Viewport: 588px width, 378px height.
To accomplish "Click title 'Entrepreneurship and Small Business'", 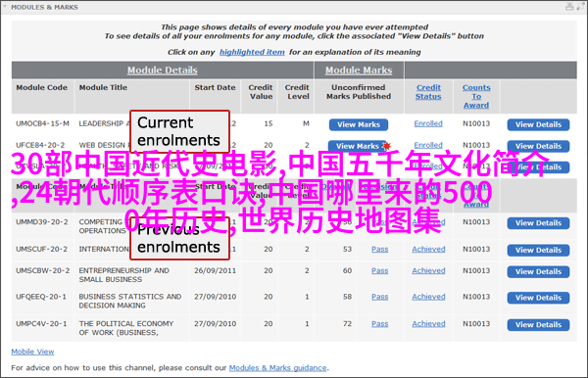I will click(x=124, y=275).
